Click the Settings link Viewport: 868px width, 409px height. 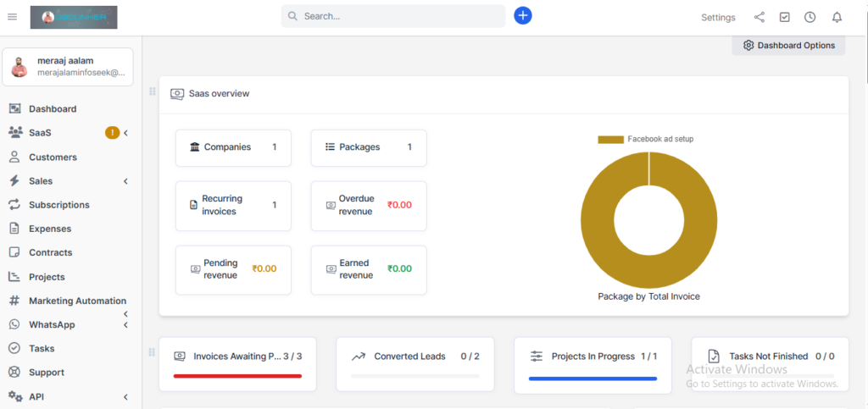718,17
